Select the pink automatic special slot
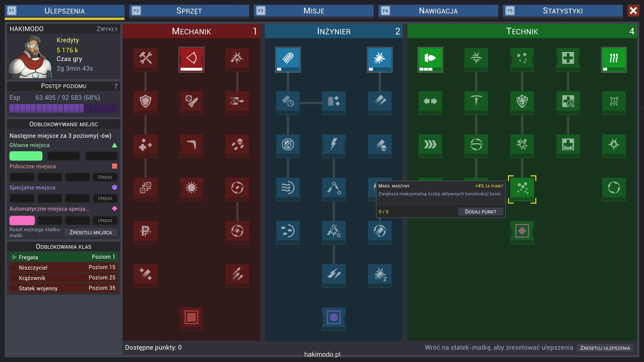Image resolution: width=644 pixels, height=362 pixels. coord(22,220)
